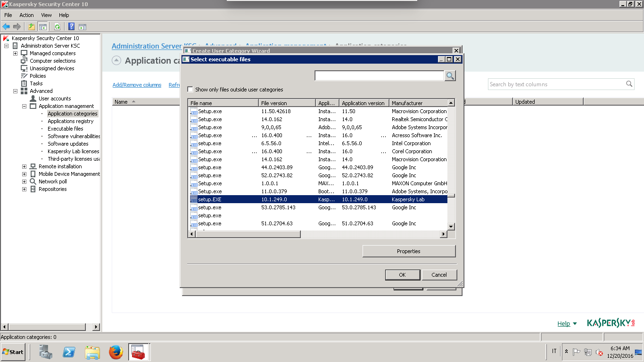644x362 pixels.
Task: Select the Managed computers node icon
Action: tap(24, 53)
